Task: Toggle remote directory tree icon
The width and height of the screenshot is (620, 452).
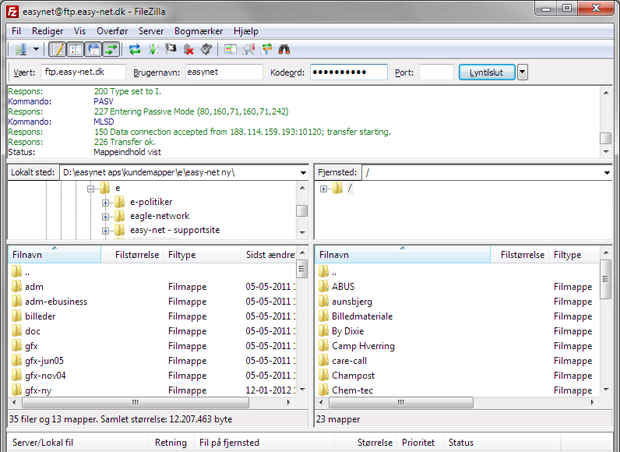Action: pos(94,49)
